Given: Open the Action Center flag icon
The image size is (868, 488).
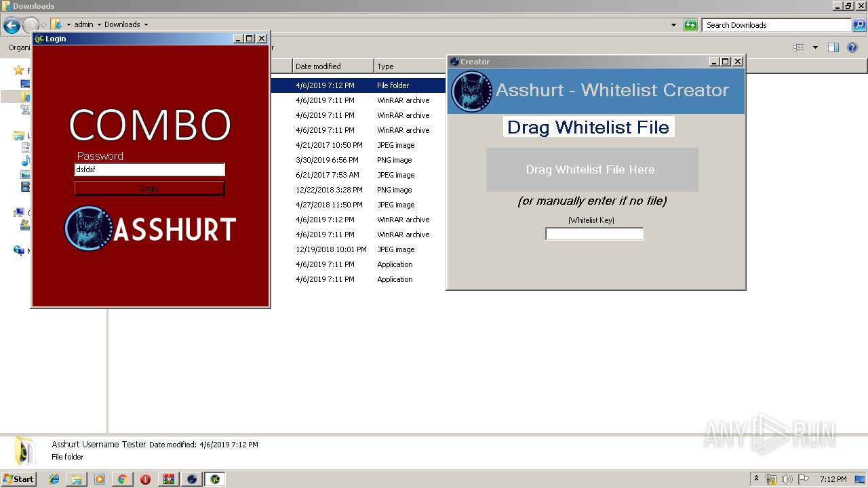Looking at the screenshot, I should pos(804,479).
